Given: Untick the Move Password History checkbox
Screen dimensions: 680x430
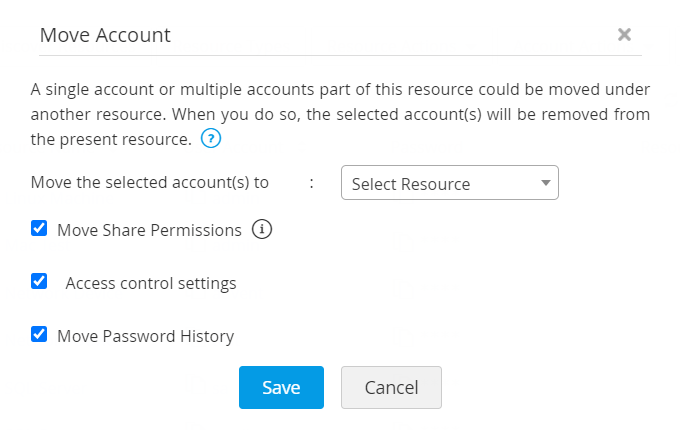Looking at the screenshot, I should pyautogui.click(x=39, y=335).
